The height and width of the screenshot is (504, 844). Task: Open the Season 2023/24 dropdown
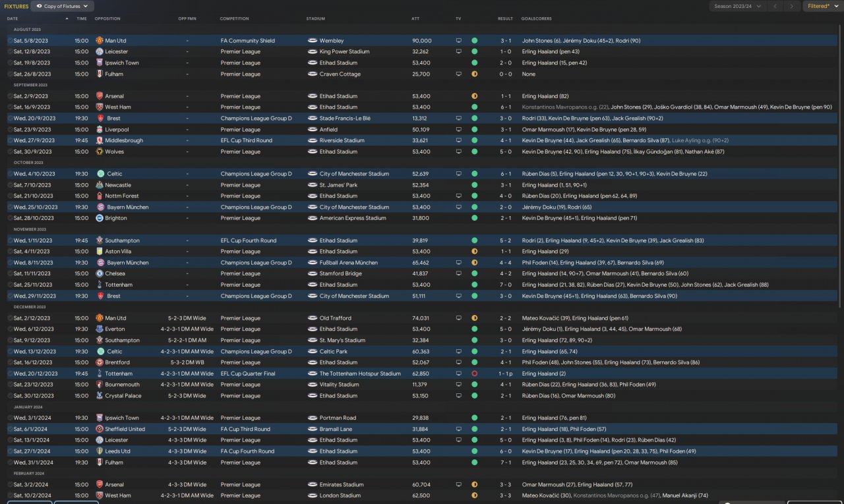(x=737, y=7)
